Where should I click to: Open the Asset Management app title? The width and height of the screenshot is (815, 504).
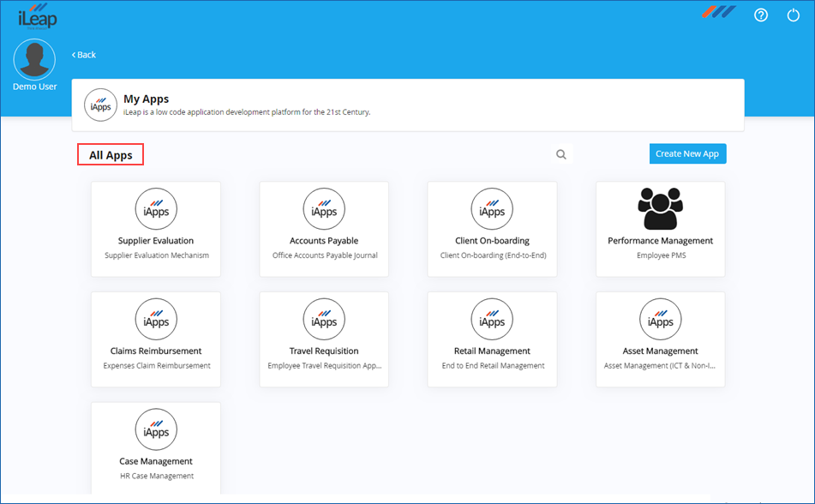(x=660, y=351)
